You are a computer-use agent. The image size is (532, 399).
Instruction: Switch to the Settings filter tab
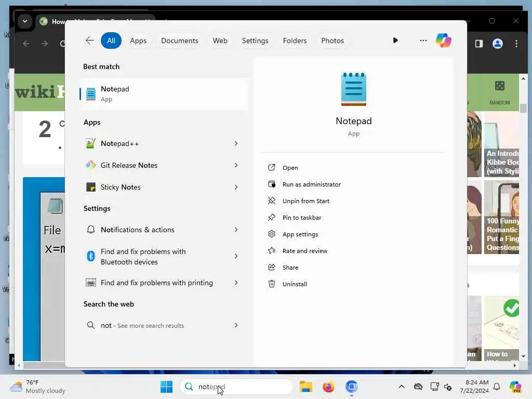point(255,41)
